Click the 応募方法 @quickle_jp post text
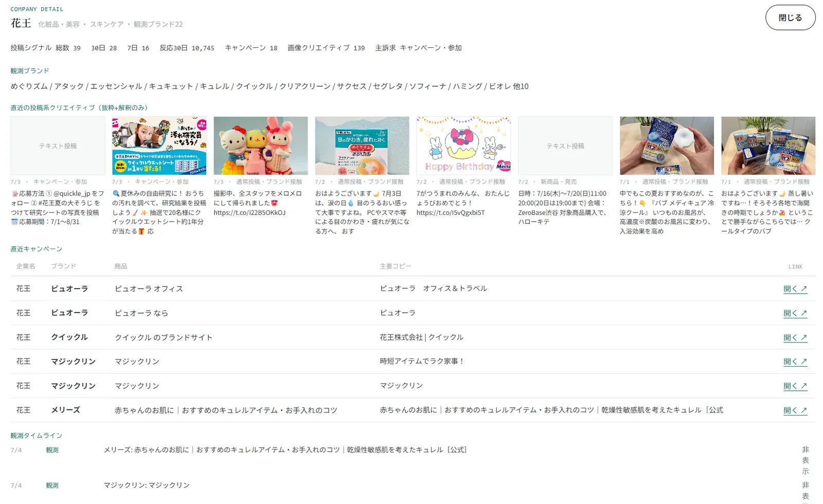 click(58, 208)
